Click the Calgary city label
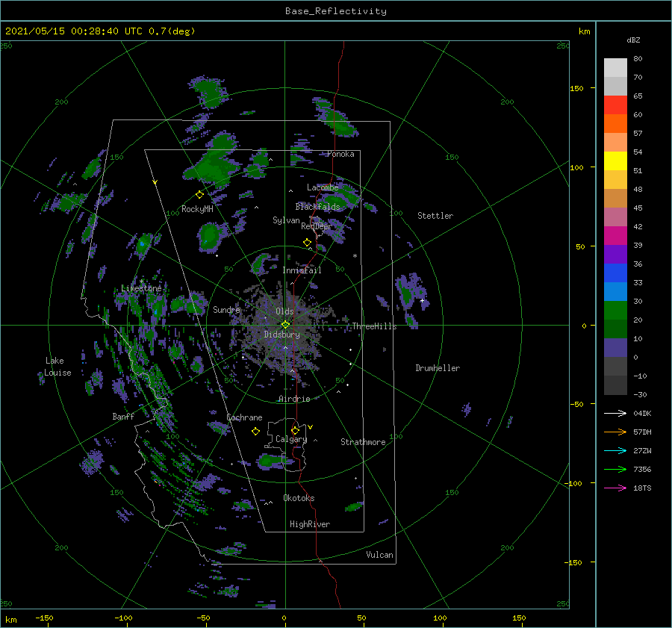The width and height of the screenshot is (672, 628). coord(291,439)
